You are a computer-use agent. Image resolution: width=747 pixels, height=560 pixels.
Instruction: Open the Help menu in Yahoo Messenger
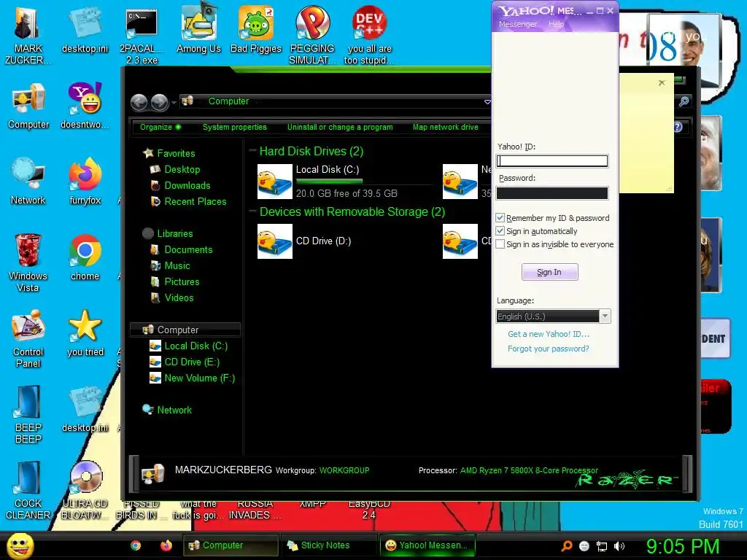[x=556, y=24]
